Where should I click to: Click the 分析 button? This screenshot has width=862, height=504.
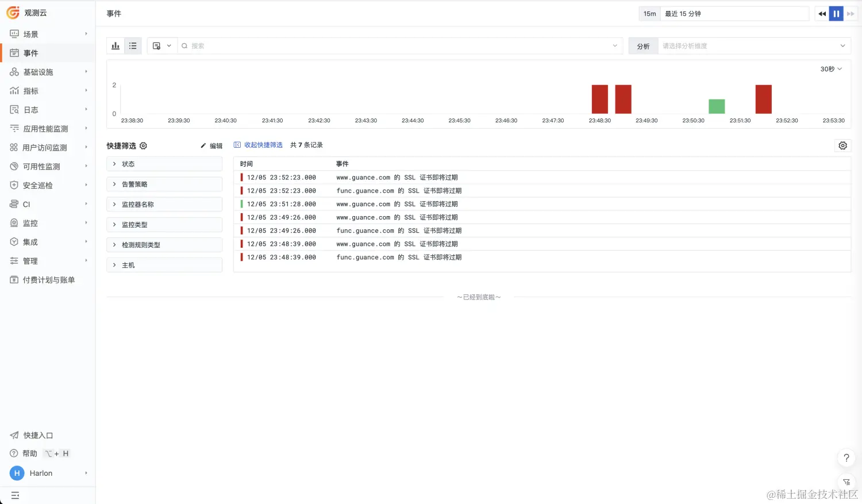(644, 46)
